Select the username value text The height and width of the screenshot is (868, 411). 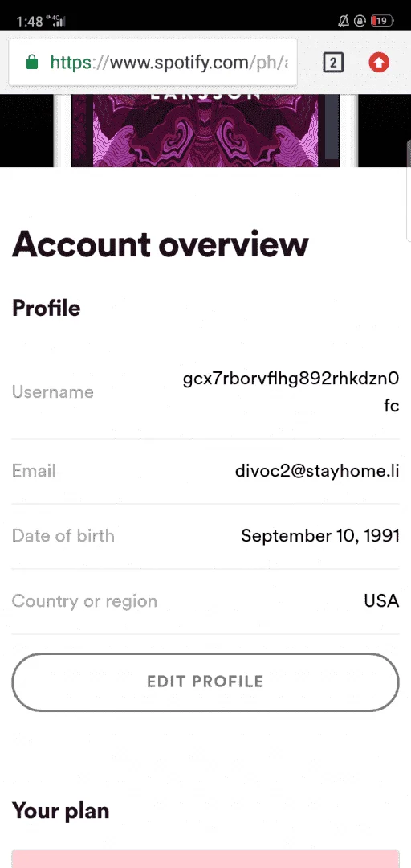pyautogui.click(x=291, y=392)
